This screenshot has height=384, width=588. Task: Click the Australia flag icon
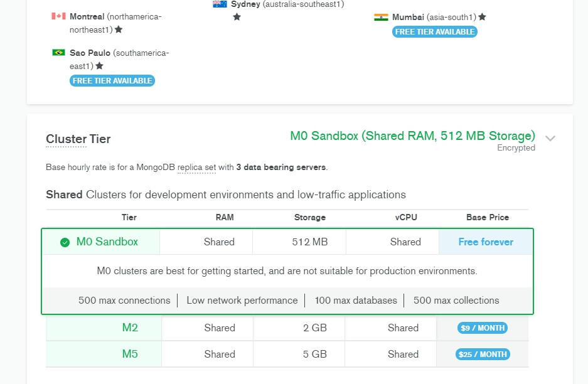pyautogui.click(x=220, y=4)
